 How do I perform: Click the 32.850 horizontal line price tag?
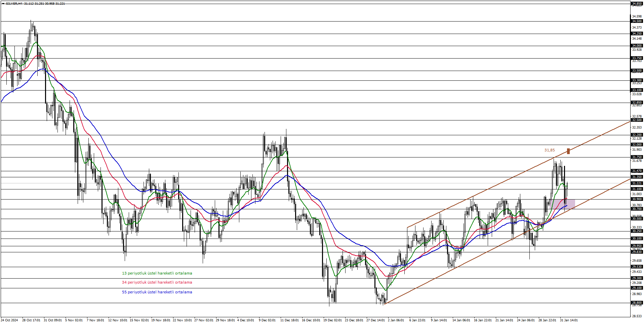[637, 103]
